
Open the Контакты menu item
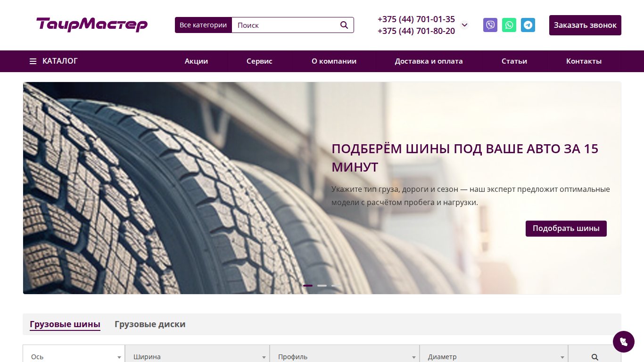pyautogui.click(x=584, y=61)
